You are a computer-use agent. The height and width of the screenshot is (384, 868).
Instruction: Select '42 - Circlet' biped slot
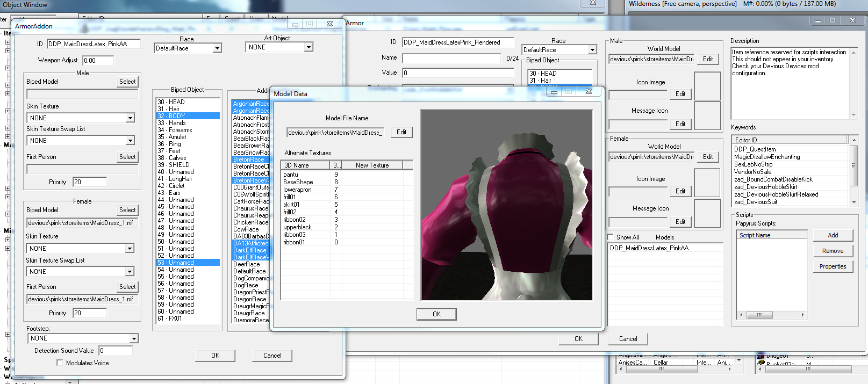click(188, 186)
